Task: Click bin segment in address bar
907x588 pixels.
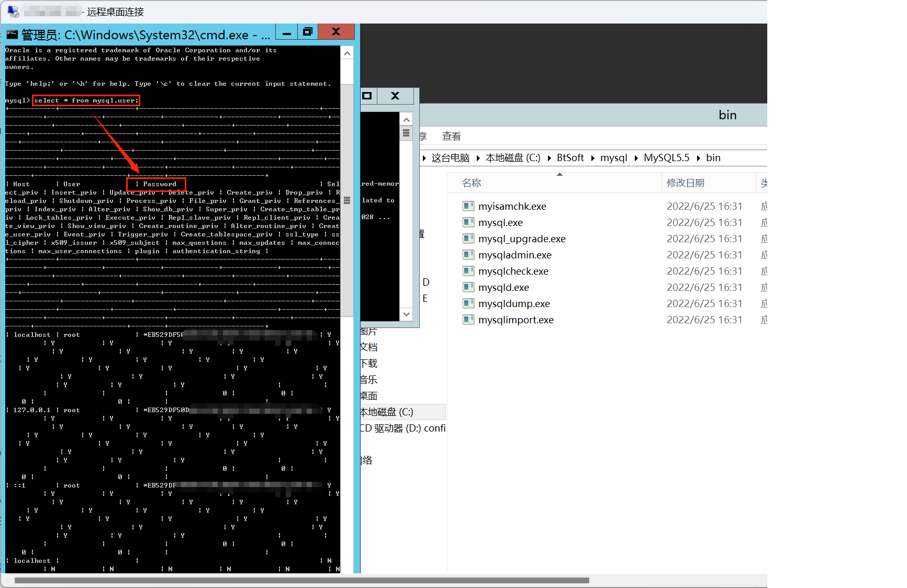Action: tap(713, 158)
